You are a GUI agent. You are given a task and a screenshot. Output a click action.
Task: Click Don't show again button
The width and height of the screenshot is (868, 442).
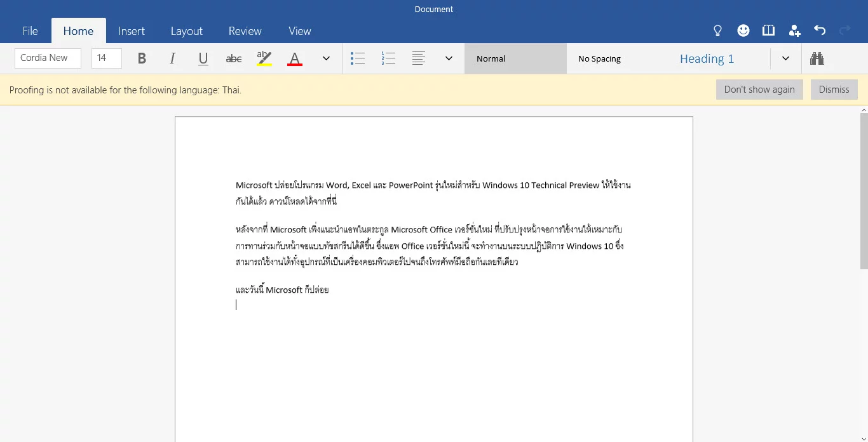point(759,90)
